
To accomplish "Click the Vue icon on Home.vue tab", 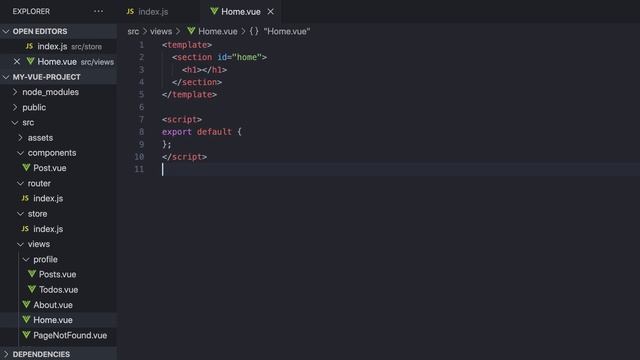I will (x=214, y=11).
